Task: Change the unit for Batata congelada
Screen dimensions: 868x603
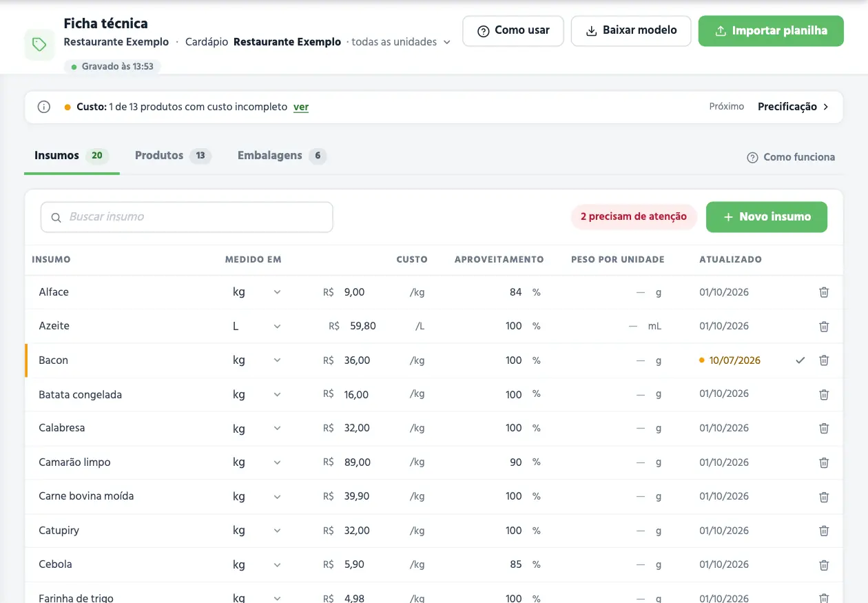Action: click(257, 394)
